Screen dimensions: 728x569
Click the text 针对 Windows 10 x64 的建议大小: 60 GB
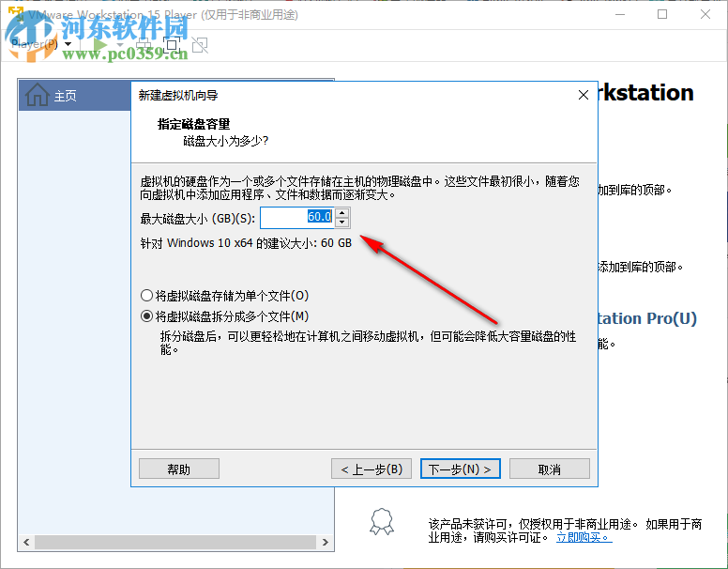(x=246, y=243)
